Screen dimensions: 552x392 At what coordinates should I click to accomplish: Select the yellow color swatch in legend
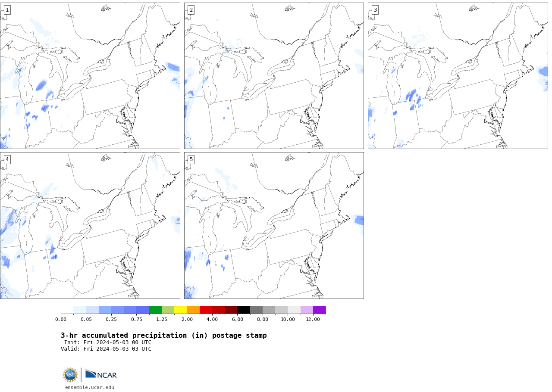181,310
